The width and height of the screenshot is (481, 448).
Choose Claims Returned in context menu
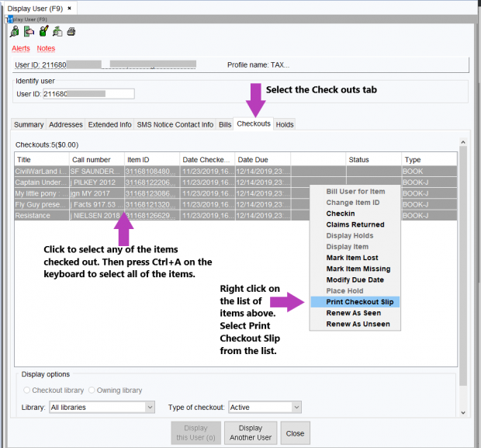pyautogui.click(x=355, y=224)
